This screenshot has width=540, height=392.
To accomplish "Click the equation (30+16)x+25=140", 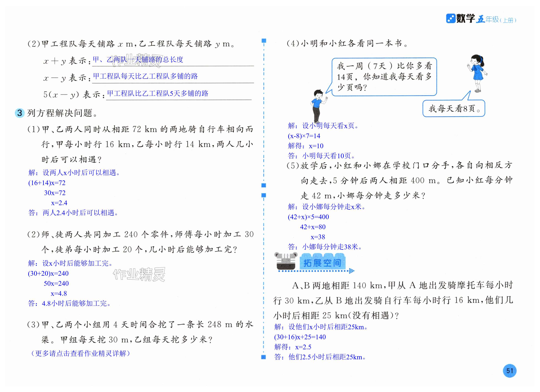I will pos(300,337).
